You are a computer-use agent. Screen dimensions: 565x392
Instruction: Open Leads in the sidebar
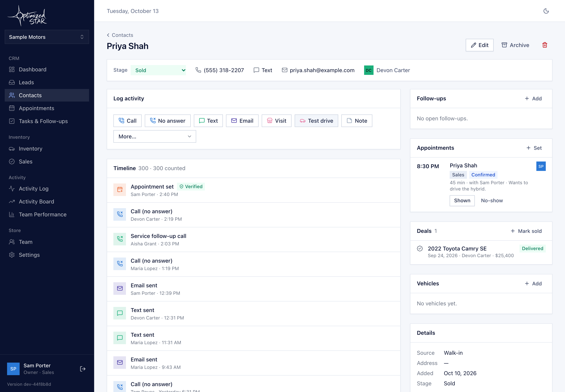coord(47,82)
